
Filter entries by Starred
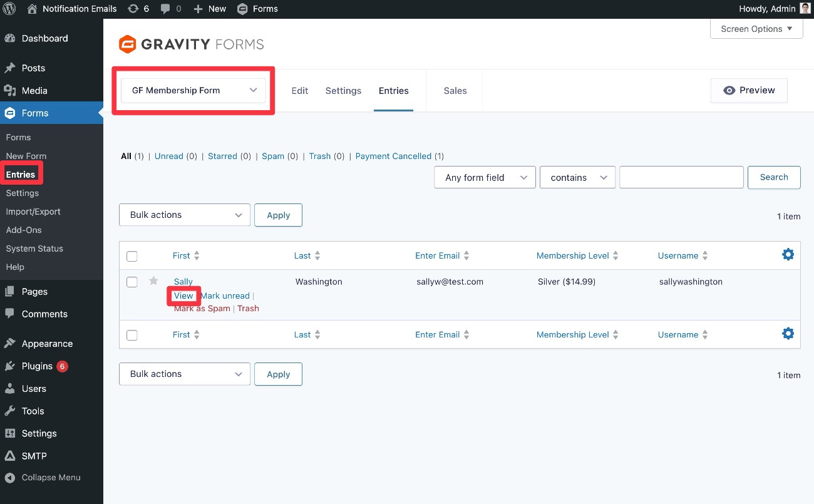(x=222, y=156)
